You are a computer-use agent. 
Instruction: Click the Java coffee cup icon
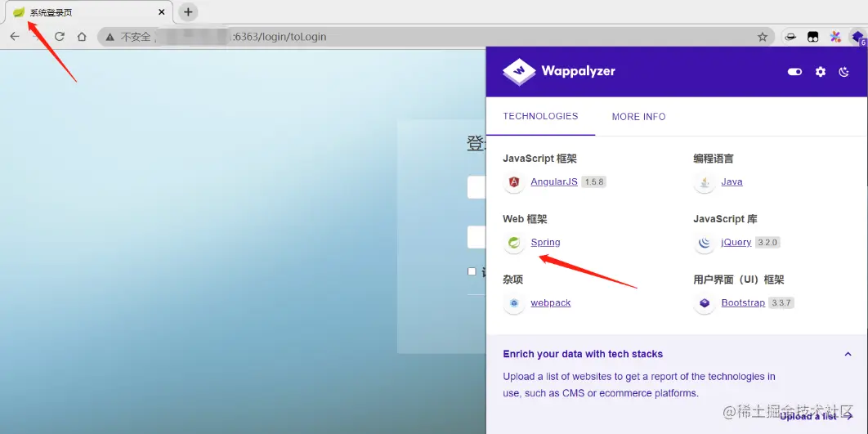pyautogui.click(x=705, y=182)
